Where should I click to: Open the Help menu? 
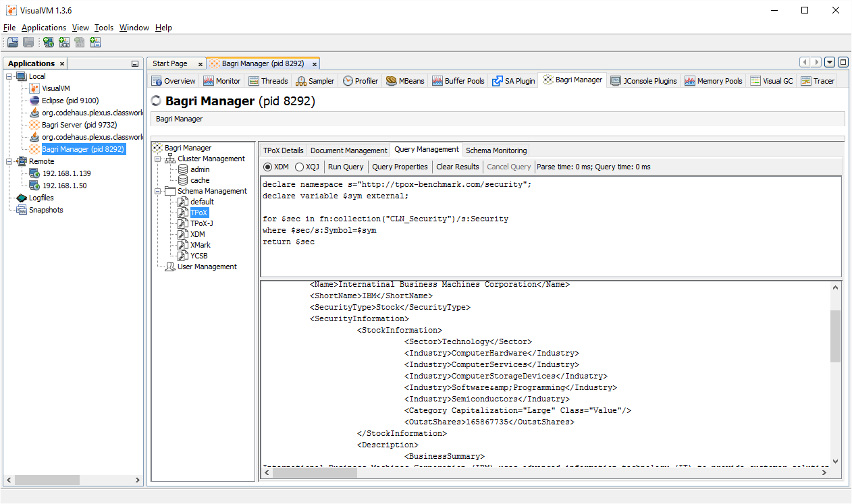pos(163,28)
